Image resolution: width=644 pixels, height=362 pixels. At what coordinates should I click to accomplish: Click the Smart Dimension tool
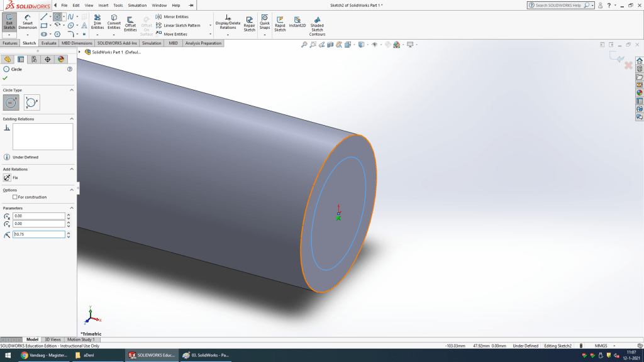pos(27,22)
